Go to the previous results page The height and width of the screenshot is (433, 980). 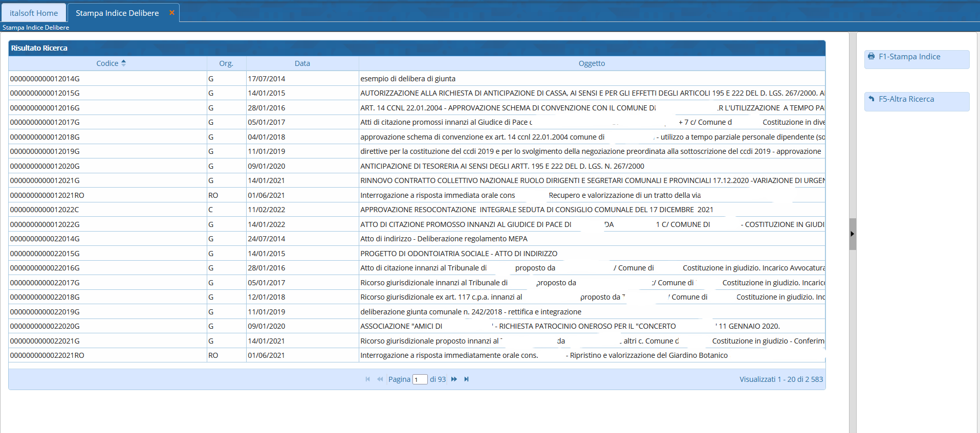tap(380, 379)
